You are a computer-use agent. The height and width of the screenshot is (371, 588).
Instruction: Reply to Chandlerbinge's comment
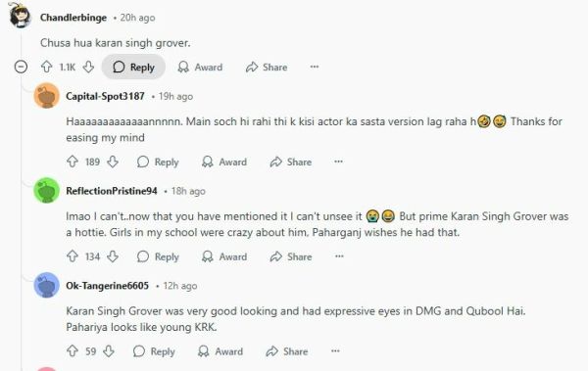point(133,68)
